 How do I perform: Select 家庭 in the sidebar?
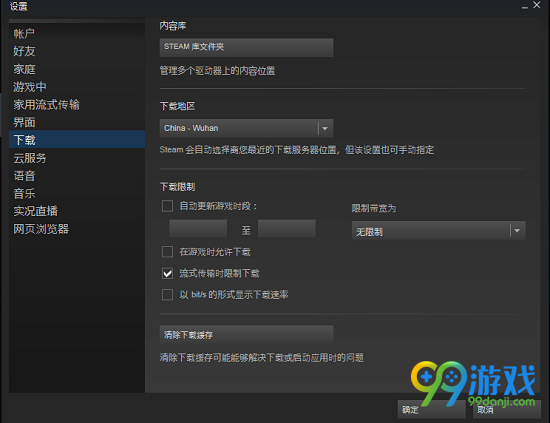[x=77, y=69]
